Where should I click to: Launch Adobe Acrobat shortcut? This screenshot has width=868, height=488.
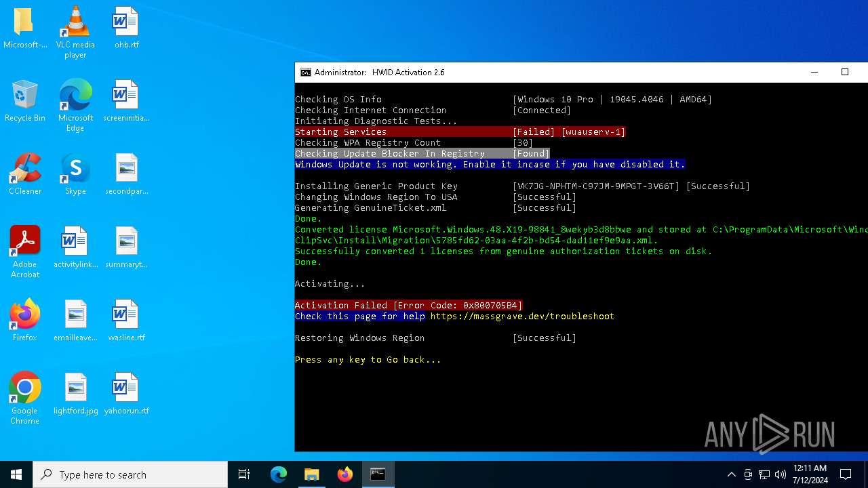[24, 252]
